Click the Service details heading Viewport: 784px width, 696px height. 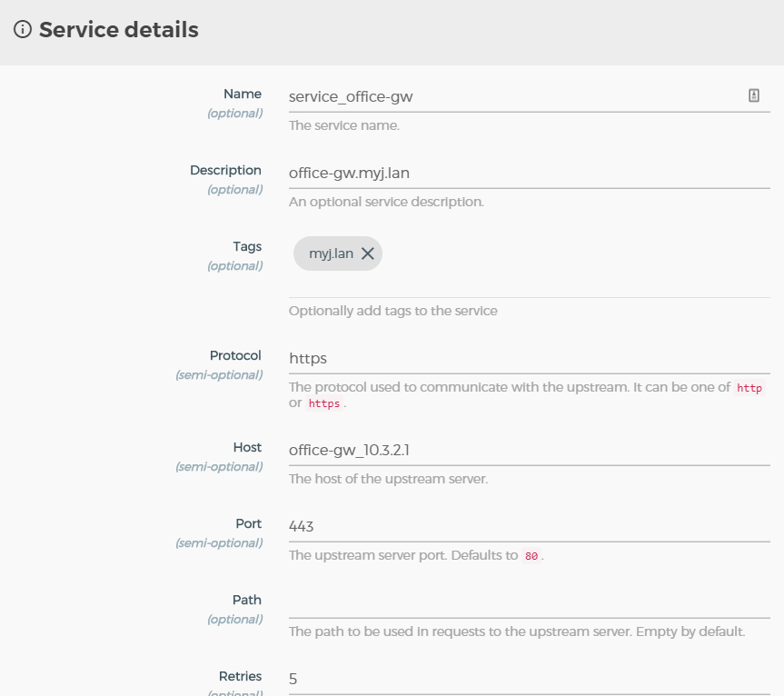click(118, 30)
